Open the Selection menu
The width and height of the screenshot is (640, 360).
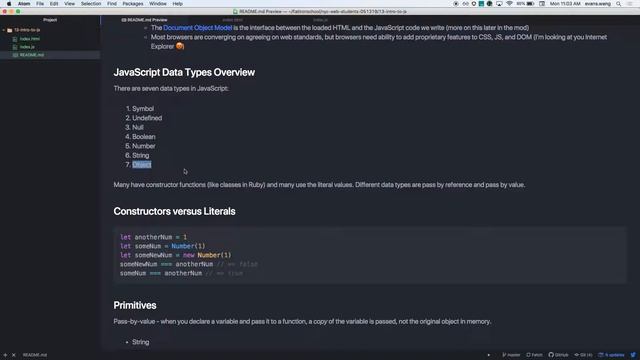[91, 4]
